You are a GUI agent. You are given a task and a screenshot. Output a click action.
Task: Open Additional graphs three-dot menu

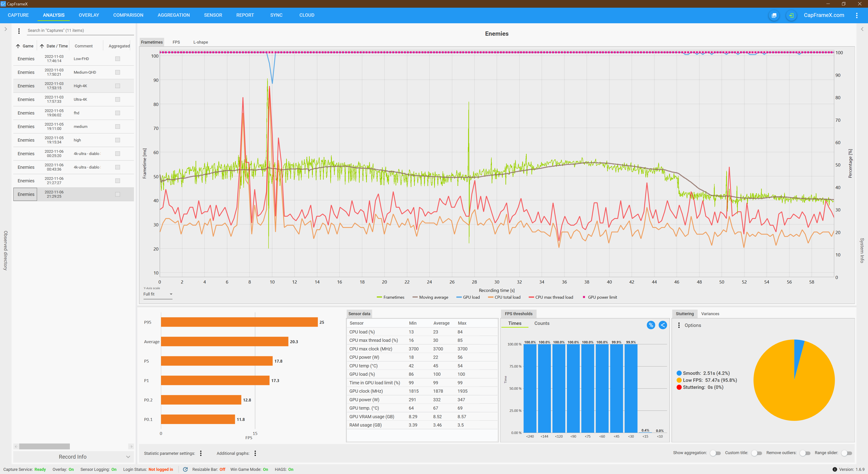coord(255,453)
